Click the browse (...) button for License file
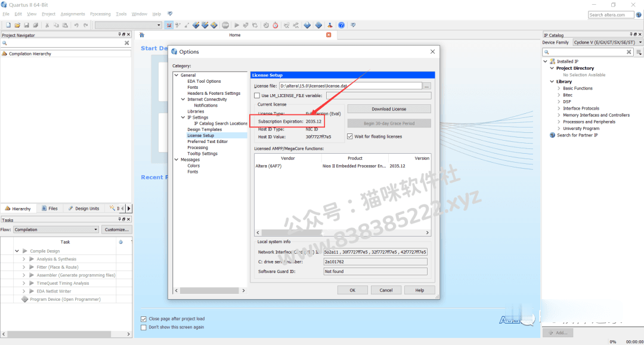Viewport: 644px width, 345px height. (x=427, y=86)
